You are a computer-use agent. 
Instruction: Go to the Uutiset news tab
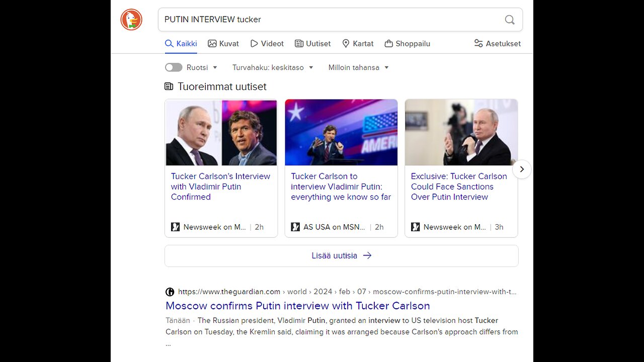pos(313,44)
